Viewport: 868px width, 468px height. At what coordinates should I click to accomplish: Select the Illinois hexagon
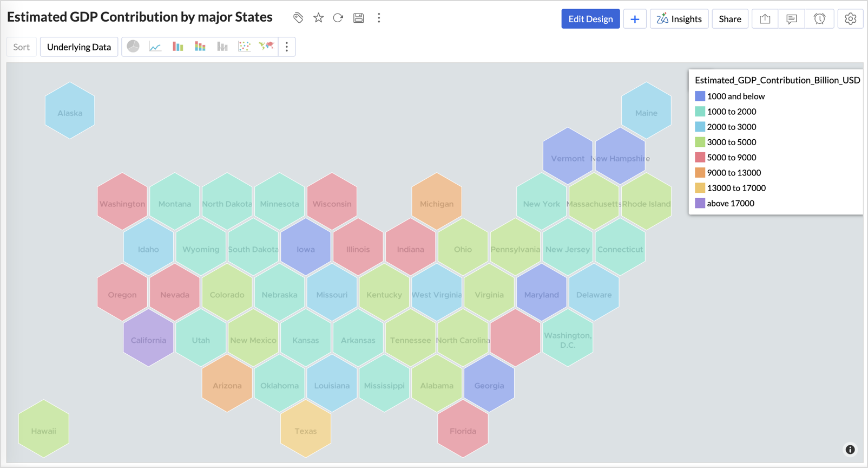(358, 247)
